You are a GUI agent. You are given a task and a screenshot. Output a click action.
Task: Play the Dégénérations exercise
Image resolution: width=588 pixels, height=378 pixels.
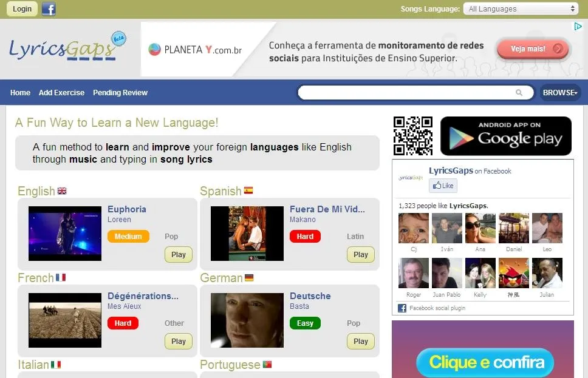pyautogui.click(x=179, y=341)
